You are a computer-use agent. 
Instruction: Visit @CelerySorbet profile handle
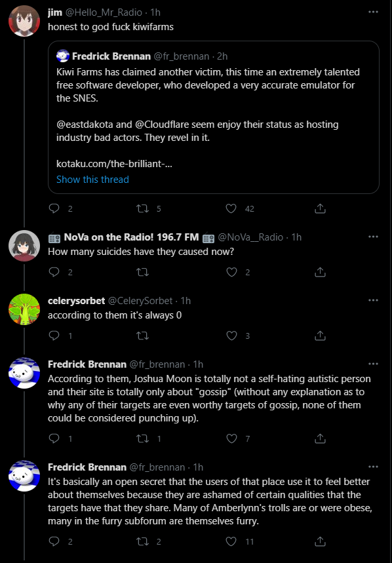(140, 301)
